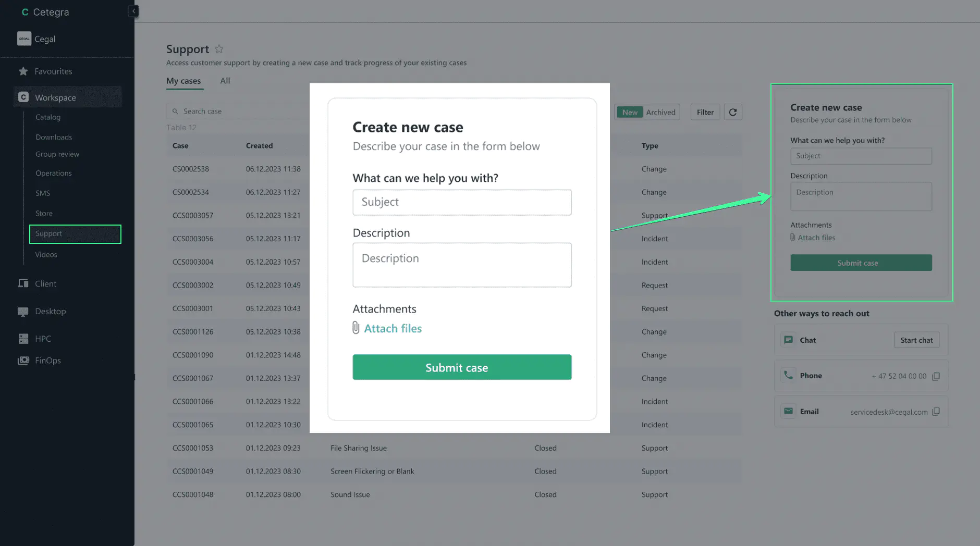Star the Support page as favourite
Image resolution: width=980 pixels, height=546 pixels.
tap(219, 49)
